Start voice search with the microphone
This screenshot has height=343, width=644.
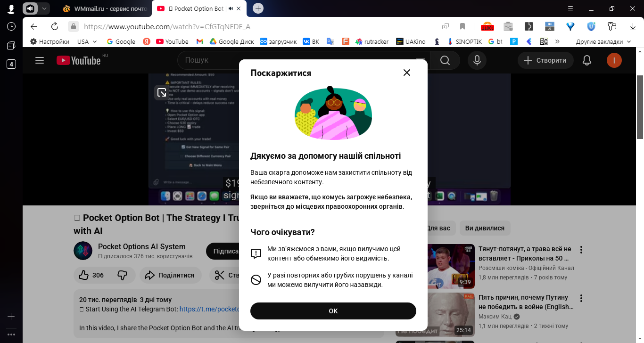(477, 60)
